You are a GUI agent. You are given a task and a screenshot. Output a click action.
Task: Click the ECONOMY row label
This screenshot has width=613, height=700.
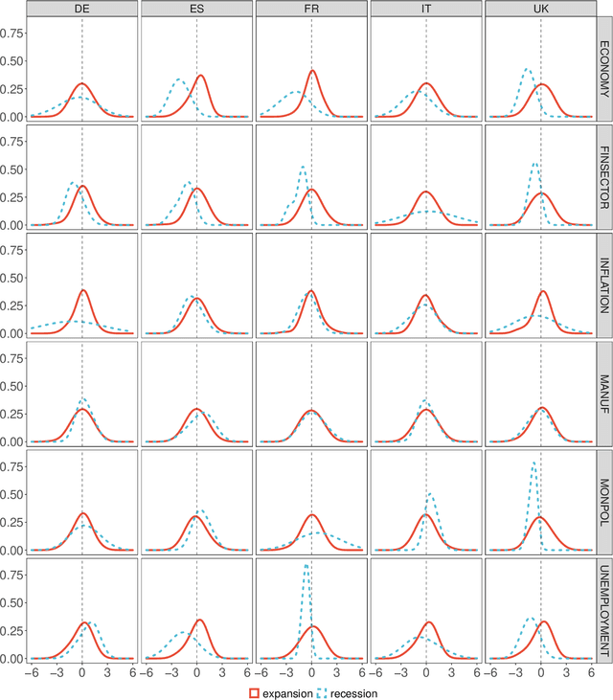pos(604,69)
